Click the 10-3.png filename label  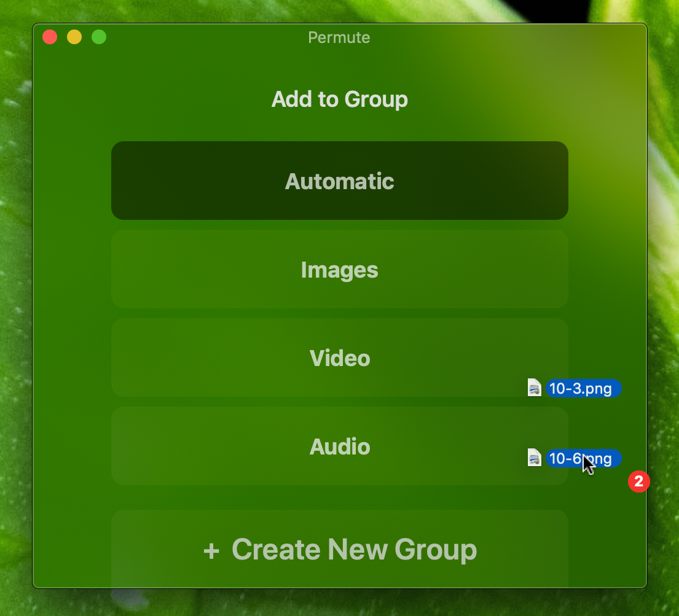[583, 388]
